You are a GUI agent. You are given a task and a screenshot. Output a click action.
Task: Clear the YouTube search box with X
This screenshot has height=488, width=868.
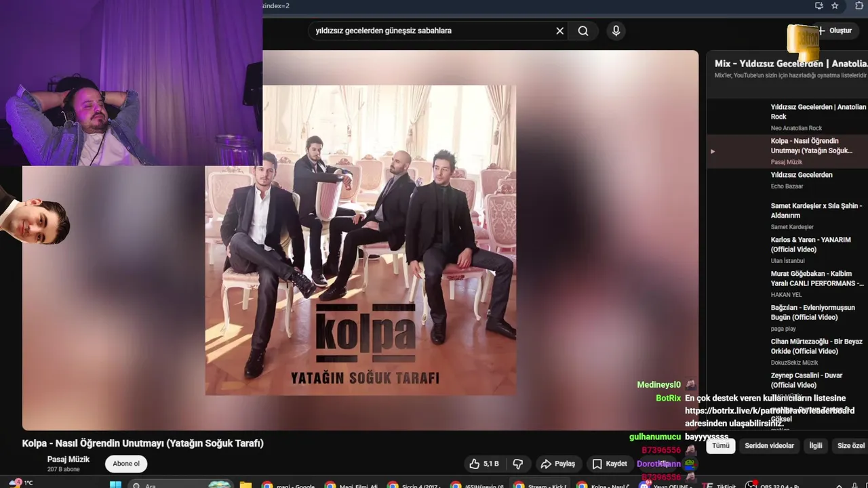[x=559, y=30]
